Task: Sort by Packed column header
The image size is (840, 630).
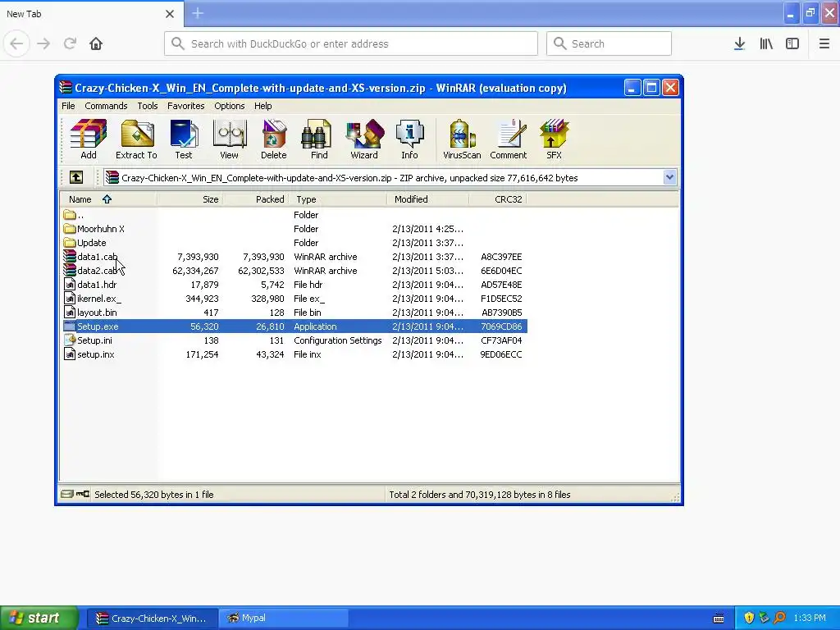Action: pos(256,199)
